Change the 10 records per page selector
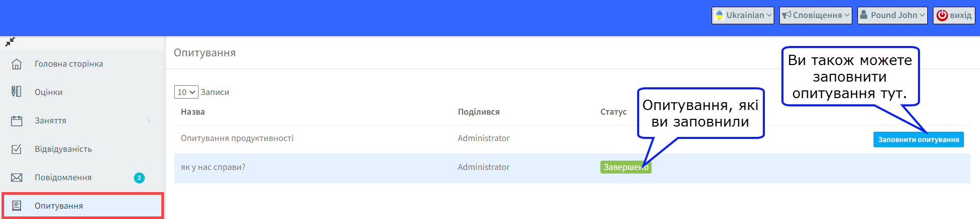The image size is (980, 219). (186, 92)
